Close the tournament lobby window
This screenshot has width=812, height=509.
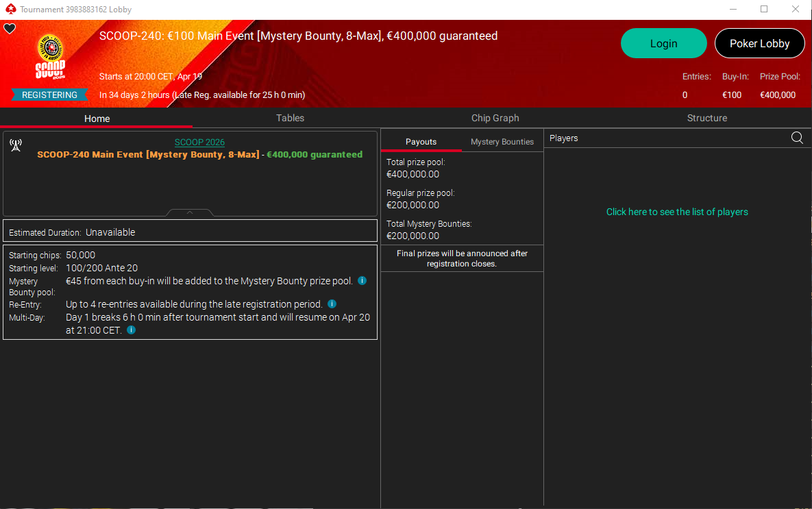point(796,10)
